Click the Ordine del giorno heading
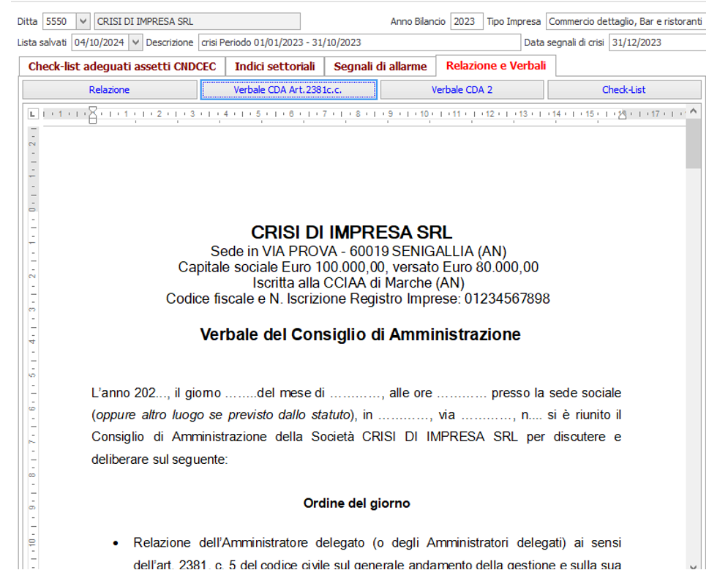The height and width of the screenshot is (570, 728). tap(356, 503)
